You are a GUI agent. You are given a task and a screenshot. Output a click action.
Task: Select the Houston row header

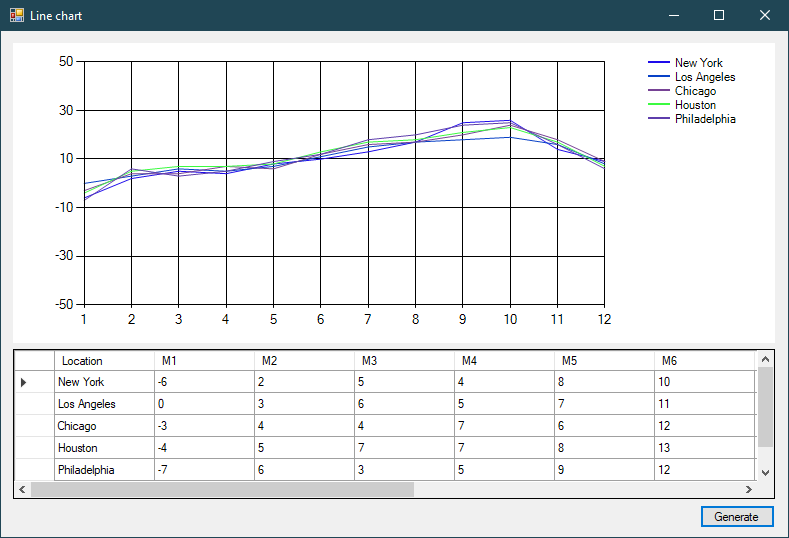click(34, 448)
